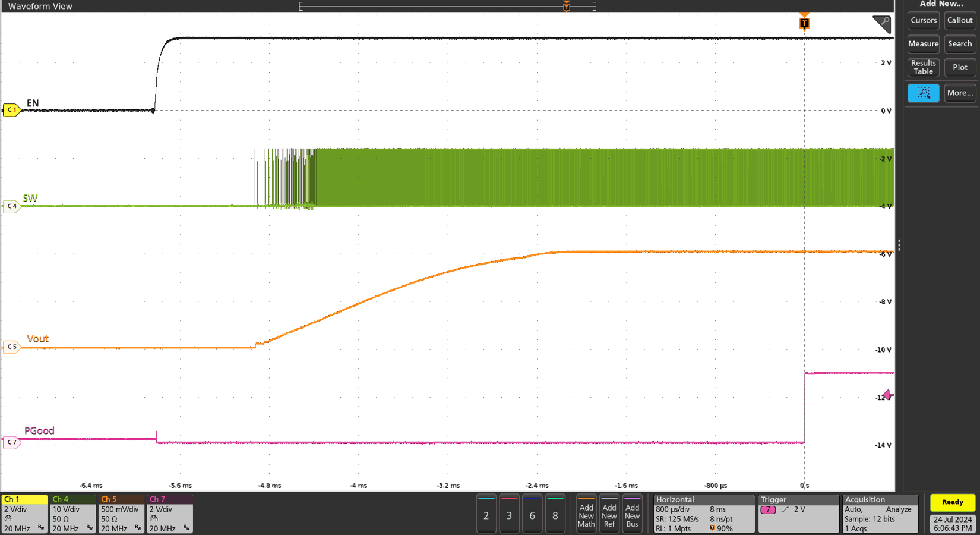Open the Ch 1 vertical settings badge
This screenshot has width=980, height=535.
(x=24, y=514)
